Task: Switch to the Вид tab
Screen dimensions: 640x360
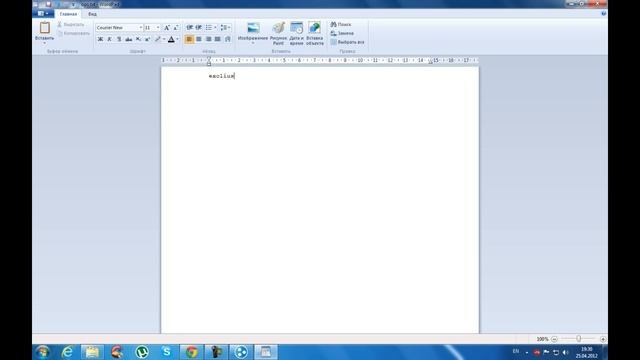Action: coord(93,14)
